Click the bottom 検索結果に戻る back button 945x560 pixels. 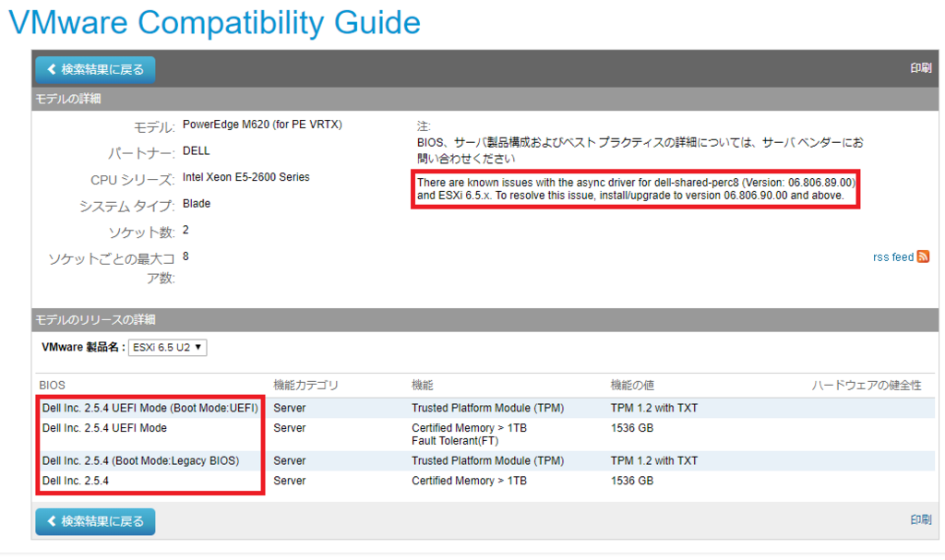click(x=95, y=521)
